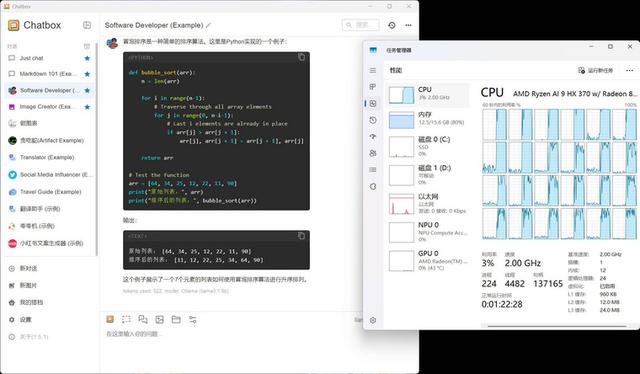Copy the bubble sort Python code block

pyautogui.click(x=301, y=57)
